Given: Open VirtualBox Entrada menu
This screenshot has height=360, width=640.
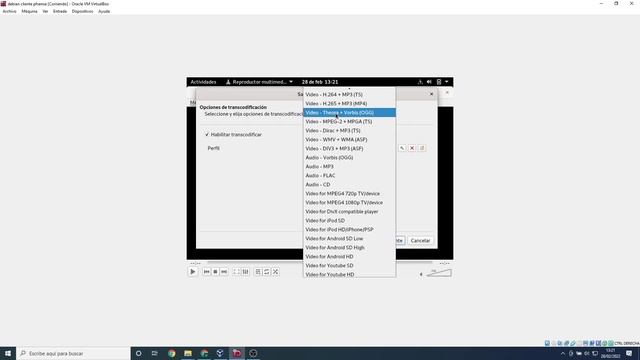Looking at the screenshot, I should click(x=60, y=11).
